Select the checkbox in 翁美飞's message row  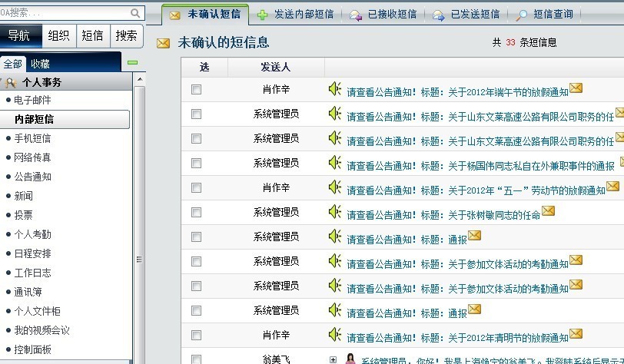196,359
